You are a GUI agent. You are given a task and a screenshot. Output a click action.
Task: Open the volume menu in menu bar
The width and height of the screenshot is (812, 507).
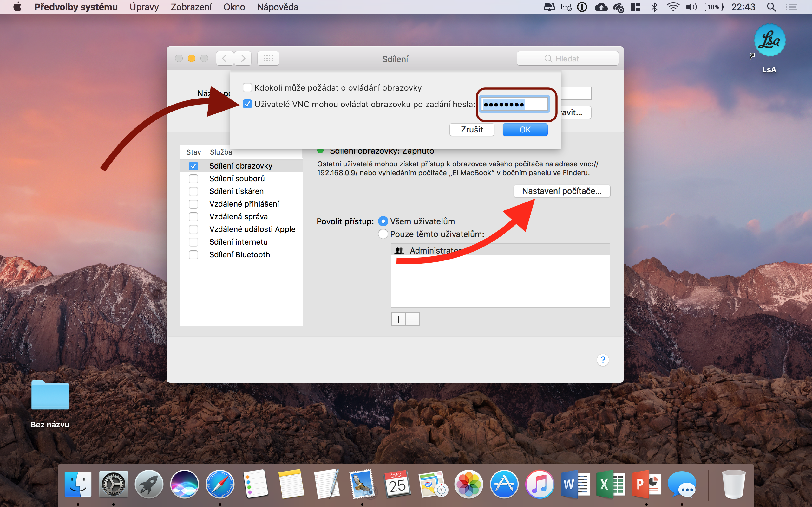click(x=691, y=7)
